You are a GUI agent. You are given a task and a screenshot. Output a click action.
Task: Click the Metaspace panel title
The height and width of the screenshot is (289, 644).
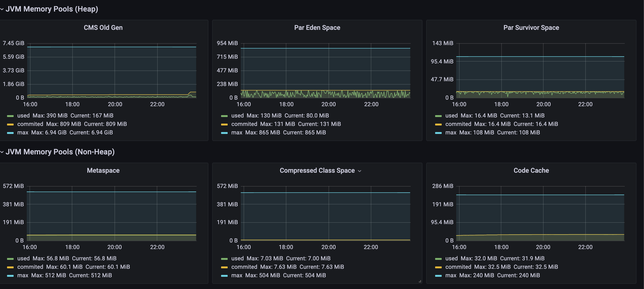tap(103, 170)
